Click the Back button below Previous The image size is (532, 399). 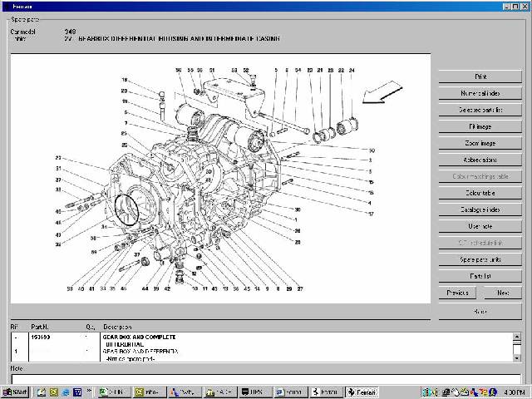pos(480,312)
